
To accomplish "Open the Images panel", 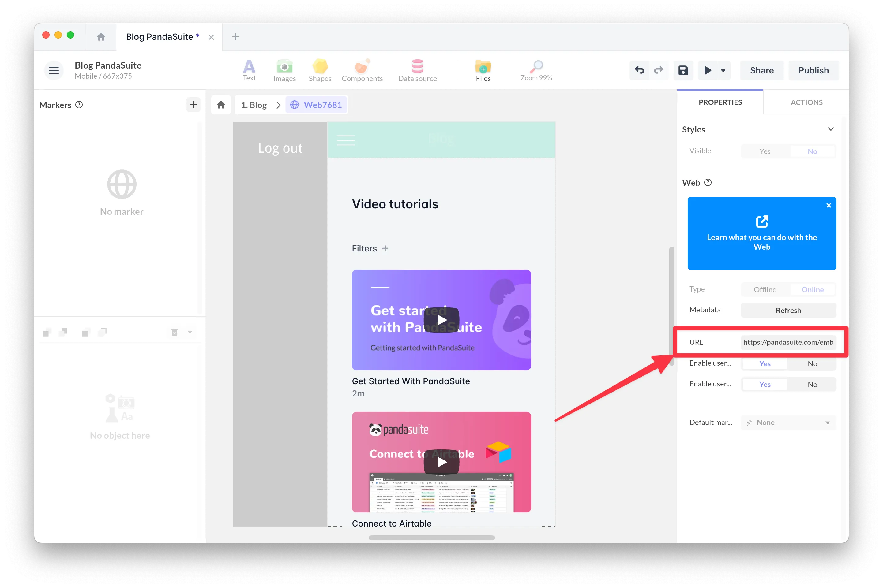I will 284,70.
